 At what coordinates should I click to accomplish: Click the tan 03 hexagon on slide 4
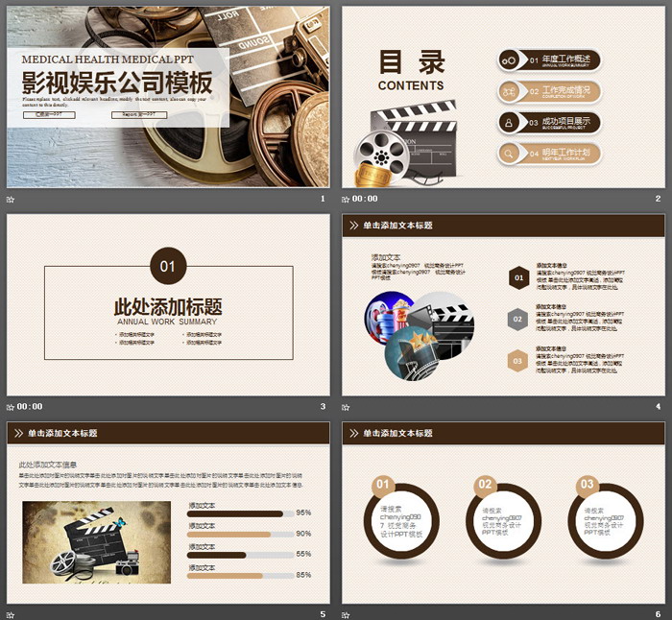[x=517, y=361]
